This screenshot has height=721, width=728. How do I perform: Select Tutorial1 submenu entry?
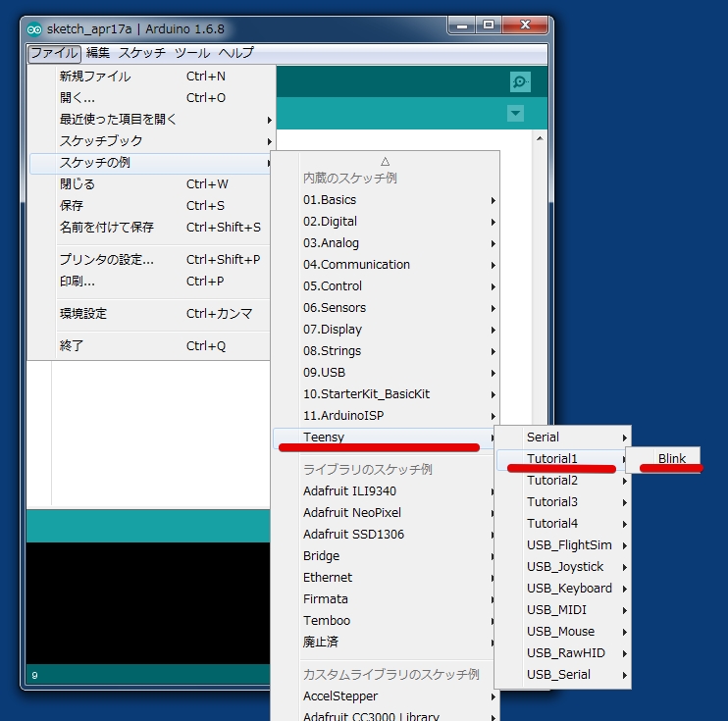coord(562,459)
